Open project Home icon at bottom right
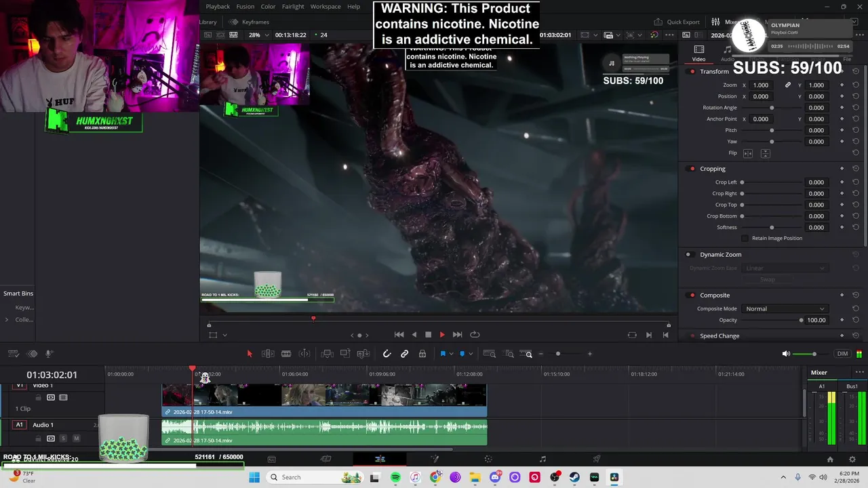 click(829, 460)
